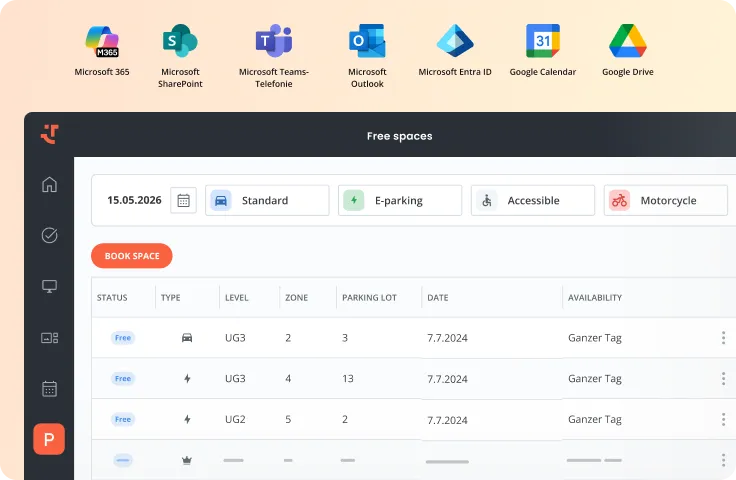736x480 pixels.
Task: Click the UG2 level cell
Action: [235, 419]
